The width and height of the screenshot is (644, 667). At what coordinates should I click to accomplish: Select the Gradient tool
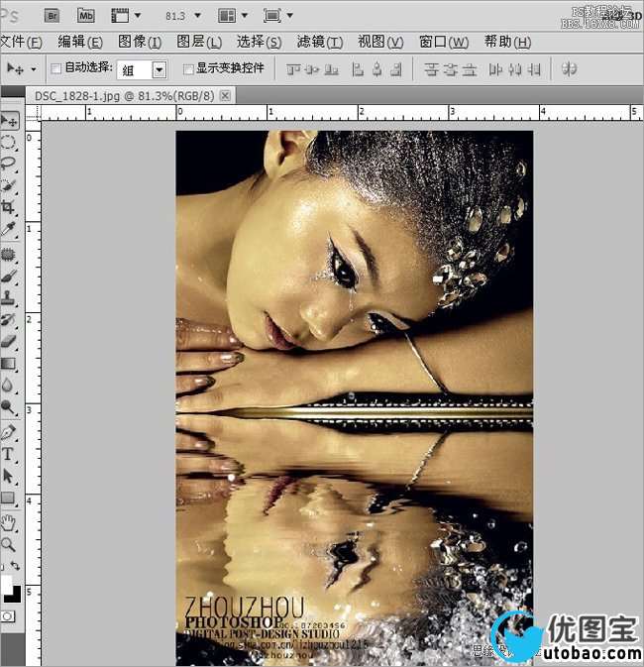[x=9, y=364]
